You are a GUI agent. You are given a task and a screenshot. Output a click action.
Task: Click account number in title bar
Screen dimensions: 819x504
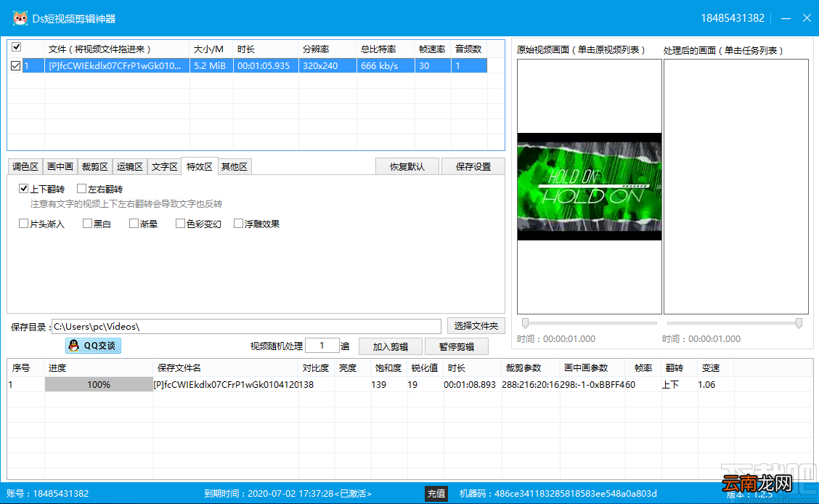tap(733, 18)
